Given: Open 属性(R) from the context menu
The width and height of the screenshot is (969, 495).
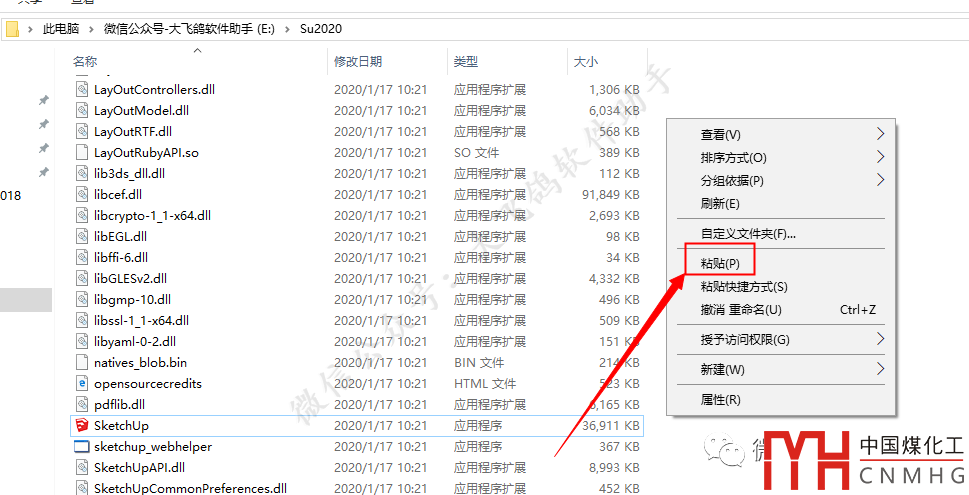Looking at the screenshot, I should [720, 400].
